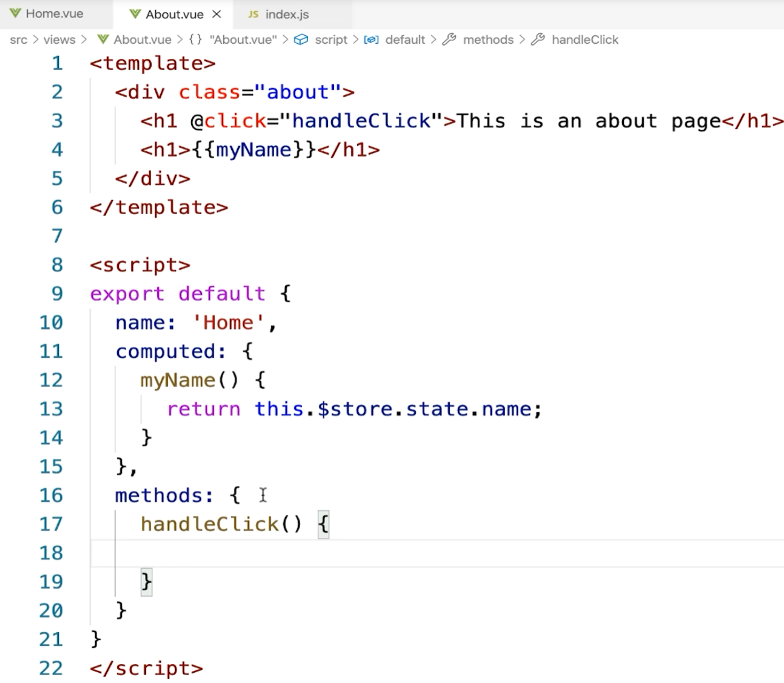Click the curly braces module icon in breadcrumb
This screenshot has width=784, height=683.
point(195,40)
